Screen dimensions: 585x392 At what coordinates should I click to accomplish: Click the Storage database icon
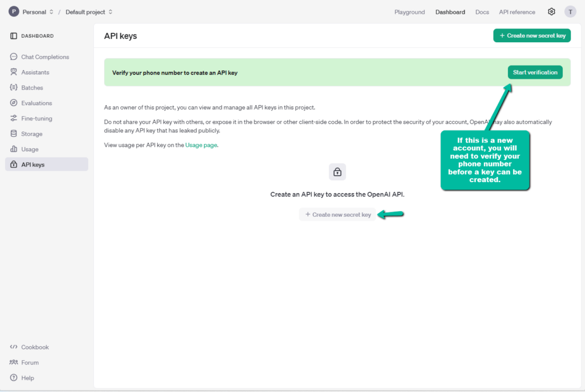[14, 134]
